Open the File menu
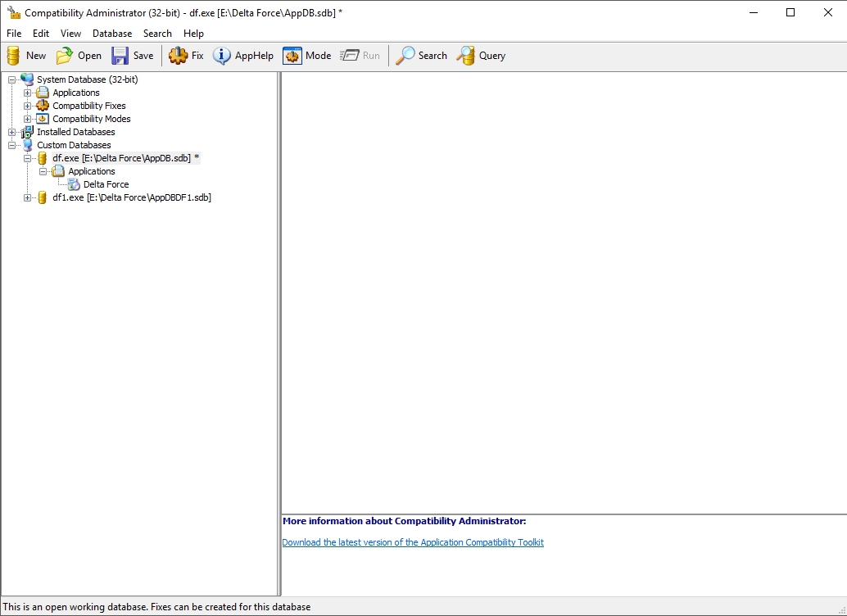Screen dimensions: 847x616 (14, 34)
